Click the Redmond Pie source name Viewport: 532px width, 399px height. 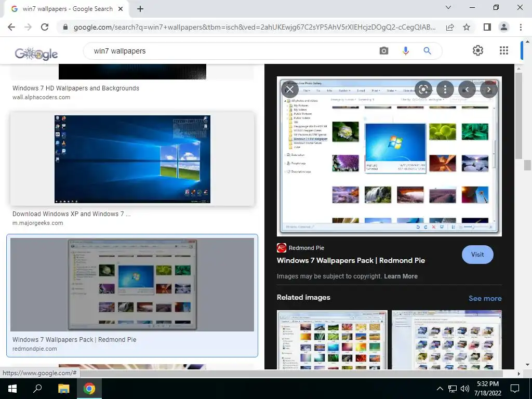click(307, 248)
